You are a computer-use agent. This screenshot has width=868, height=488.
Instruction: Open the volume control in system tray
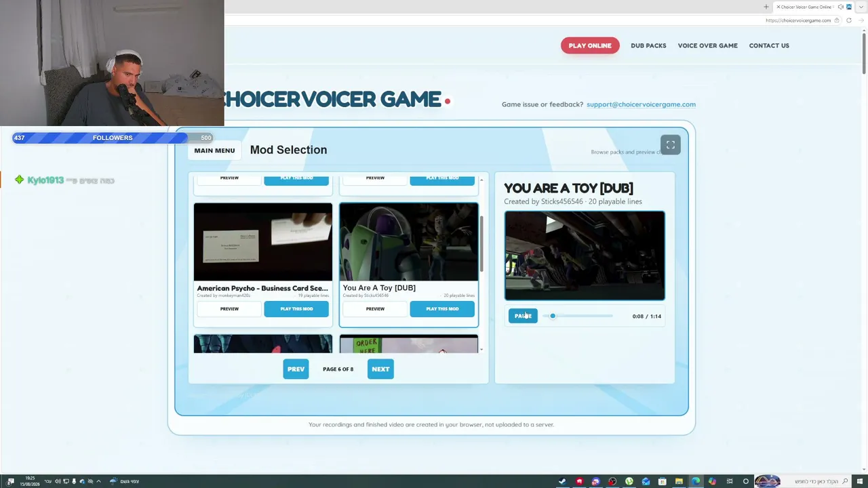[x=58, y=481]
